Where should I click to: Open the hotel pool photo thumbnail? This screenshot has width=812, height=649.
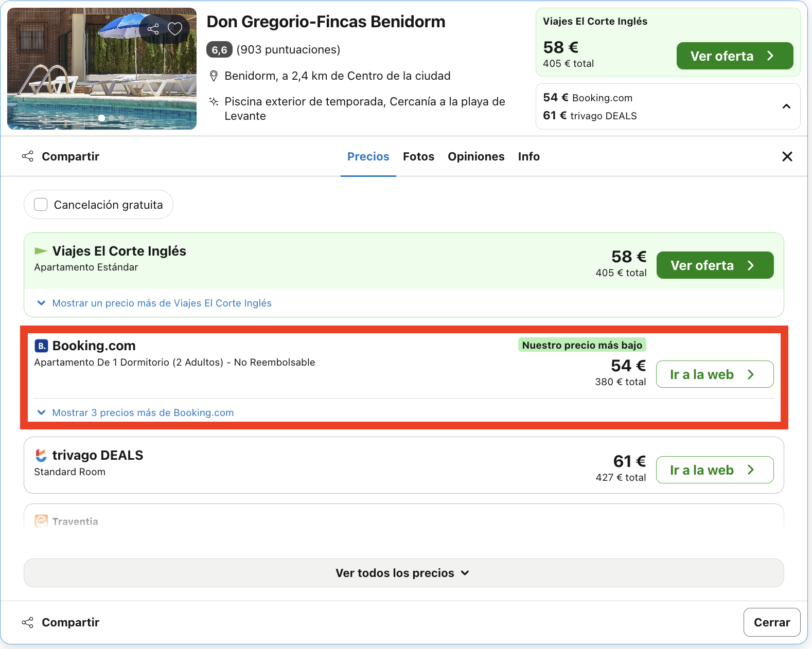pos(102,68)
